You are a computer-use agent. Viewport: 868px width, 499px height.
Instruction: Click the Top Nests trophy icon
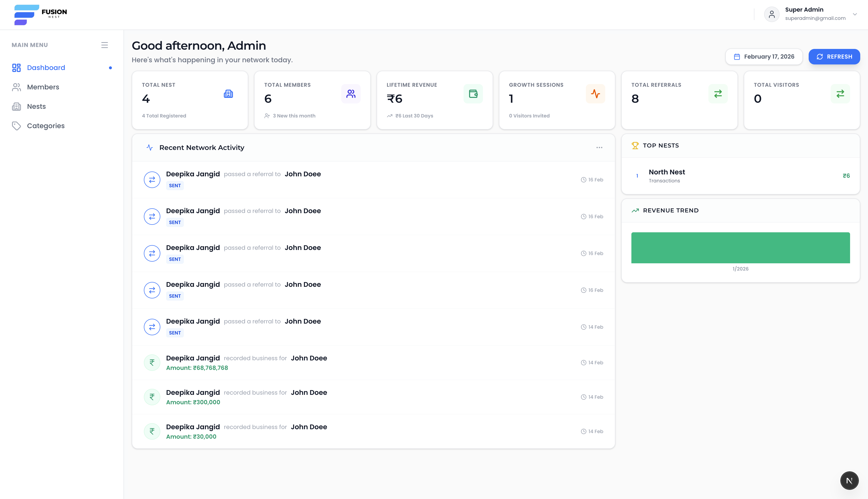coord(635,145)
